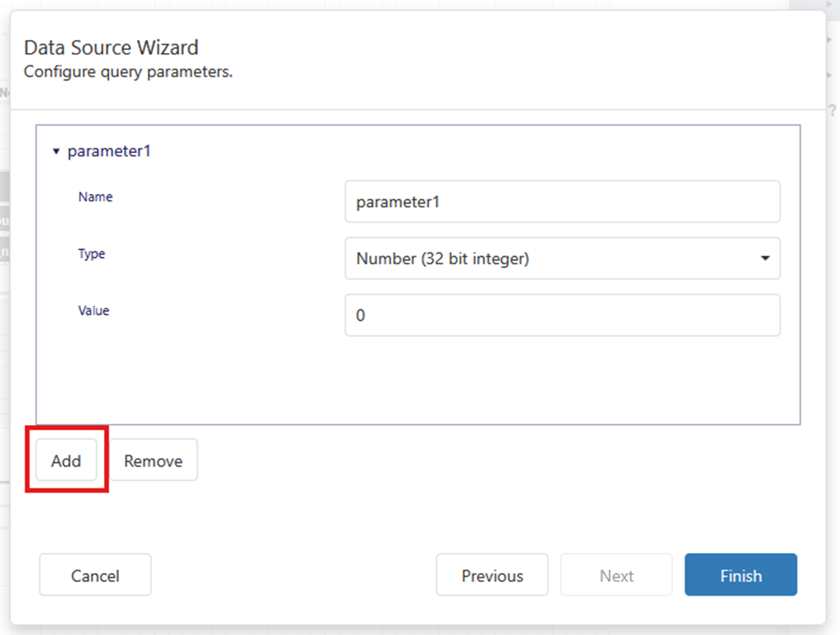Click empty space below the Value field
840x635 pixels.
417,379
